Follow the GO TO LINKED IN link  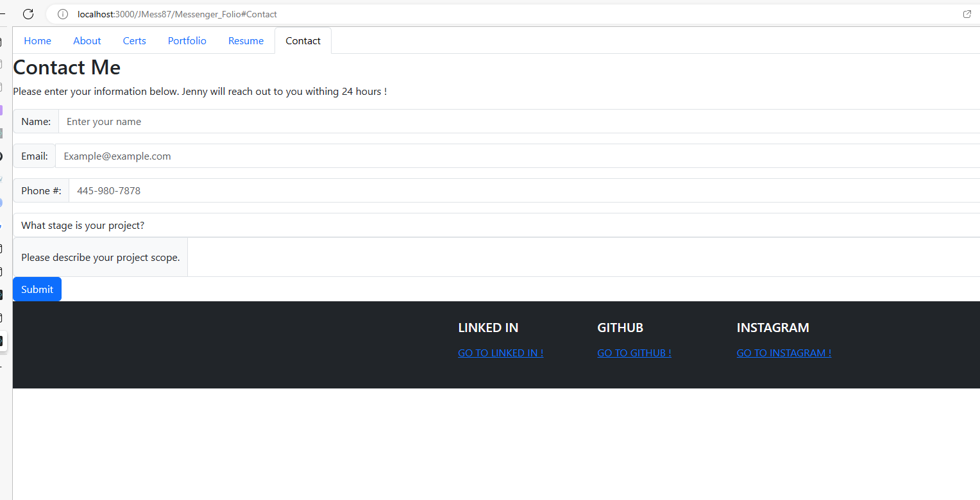500,353
